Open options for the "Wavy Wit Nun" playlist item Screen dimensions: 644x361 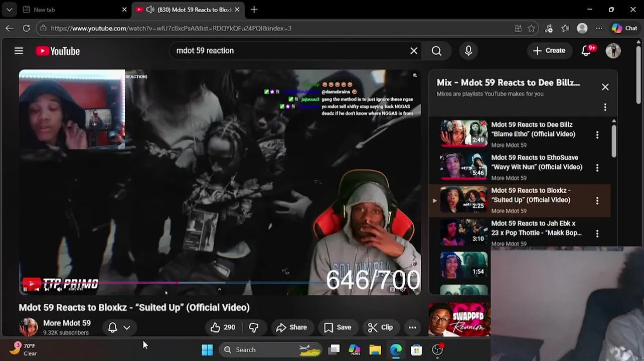[x=597, y=167]
